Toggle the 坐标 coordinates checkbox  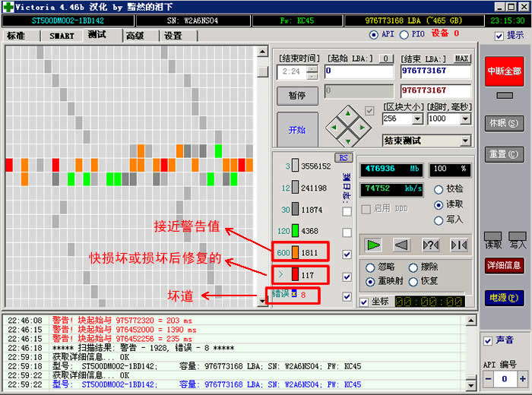coord(364,302)
